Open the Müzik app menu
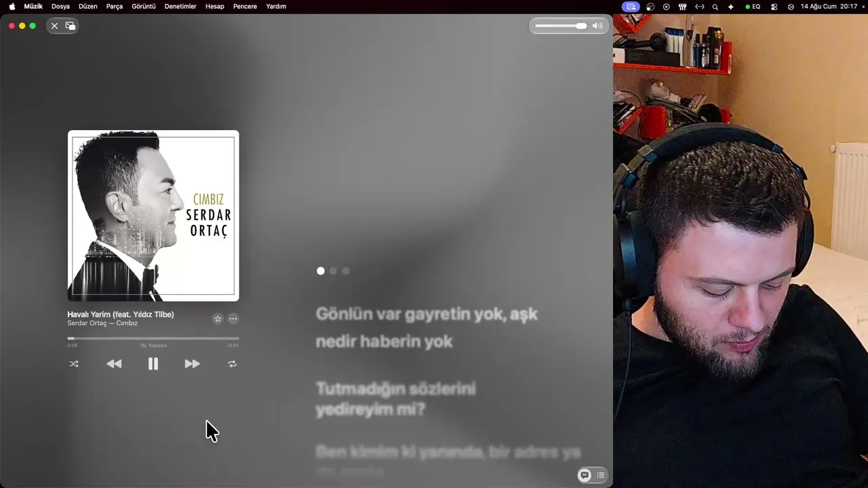This screenshot has height=488, width=868. click(x=33, y=7)
